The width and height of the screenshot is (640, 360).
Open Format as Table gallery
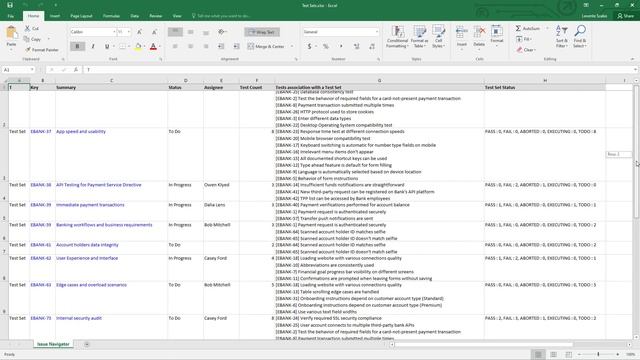(x=419, y=36)
